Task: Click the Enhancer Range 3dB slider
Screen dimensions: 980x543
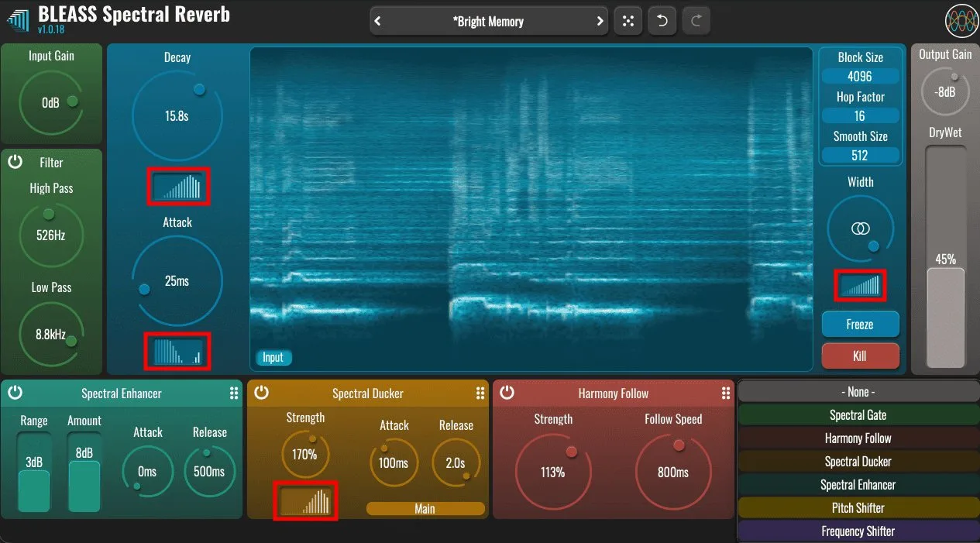Action: click(34, 472)
